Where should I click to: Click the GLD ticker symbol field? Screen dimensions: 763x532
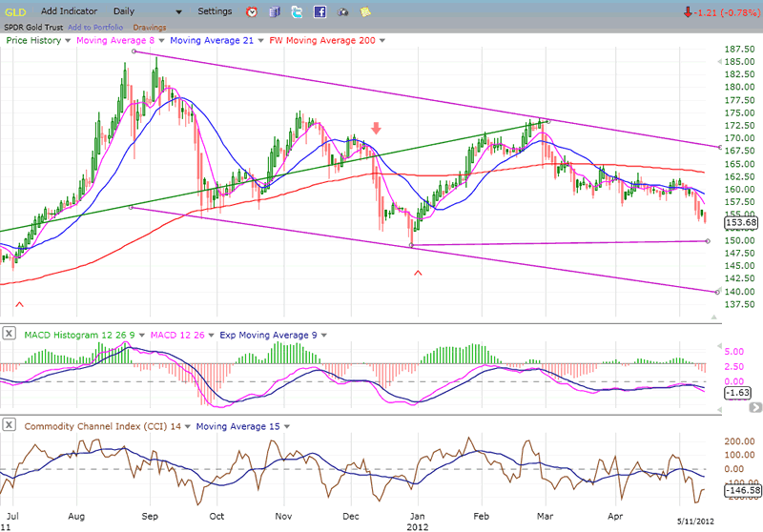(17, 11)
